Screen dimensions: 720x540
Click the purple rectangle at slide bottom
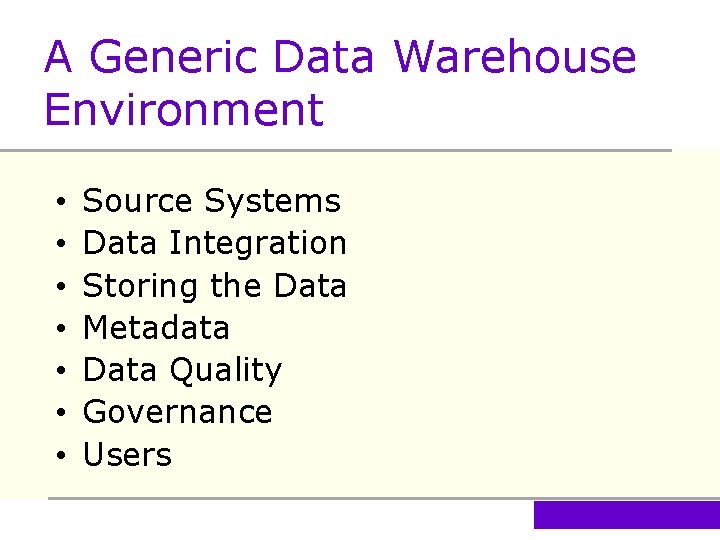point(626,515)
